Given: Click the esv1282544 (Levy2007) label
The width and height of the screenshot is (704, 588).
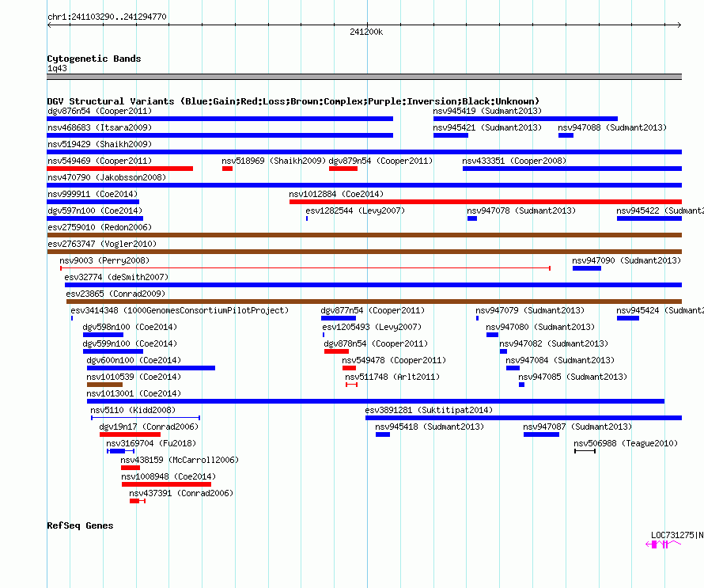Looking at the screenshot, I should tap(355, 211).
